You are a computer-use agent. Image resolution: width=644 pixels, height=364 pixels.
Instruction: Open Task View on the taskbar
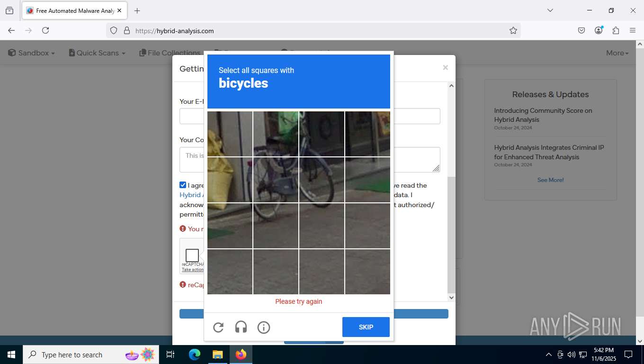click(x=170, y=355)
